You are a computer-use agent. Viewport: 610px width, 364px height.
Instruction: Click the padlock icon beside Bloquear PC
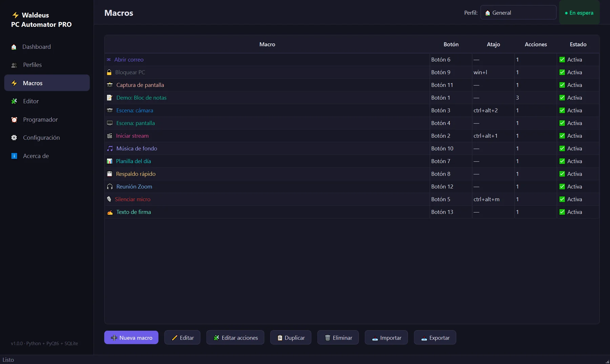tap(109, 72)
